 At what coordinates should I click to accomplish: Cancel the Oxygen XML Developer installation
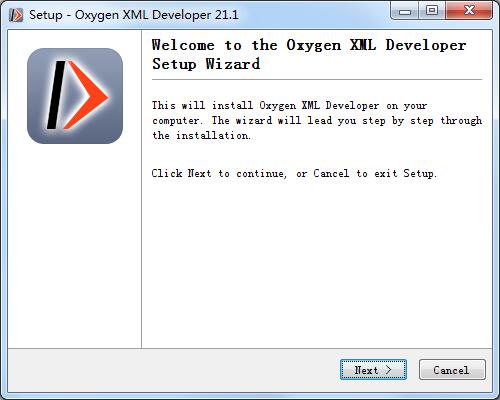click(x=452, y=369)
